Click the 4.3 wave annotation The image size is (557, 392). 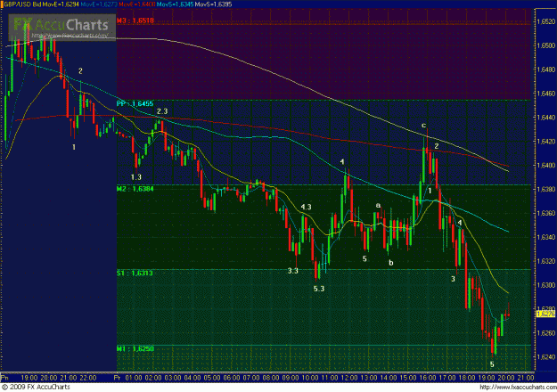pos(306,207)
